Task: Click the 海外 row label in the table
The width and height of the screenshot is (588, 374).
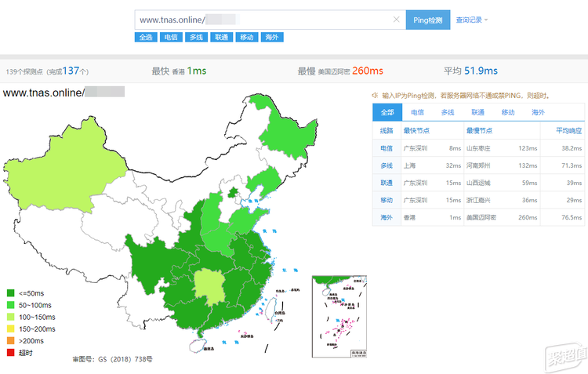Action: point(386,217)
